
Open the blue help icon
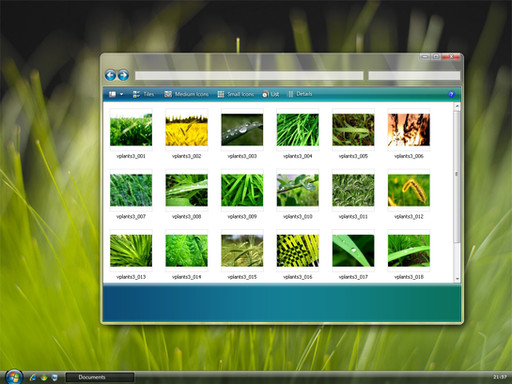click(451, 94)
